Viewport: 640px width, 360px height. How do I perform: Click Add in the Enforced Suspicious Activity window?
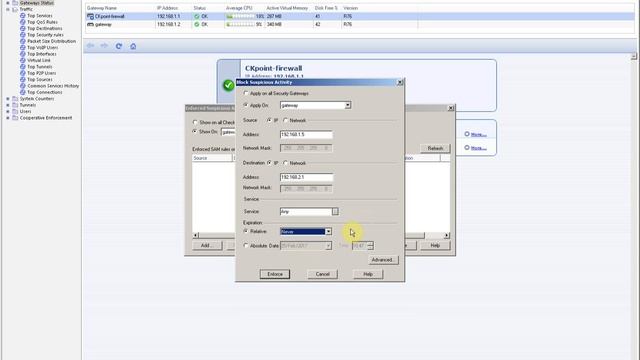tap(207, 246)
